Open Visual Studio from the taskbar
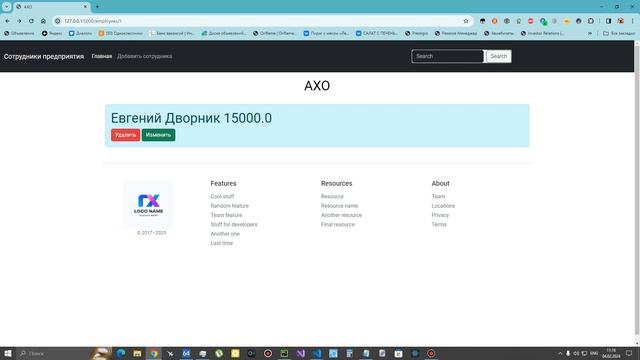The image size is (640, 360). coord(300,353)
